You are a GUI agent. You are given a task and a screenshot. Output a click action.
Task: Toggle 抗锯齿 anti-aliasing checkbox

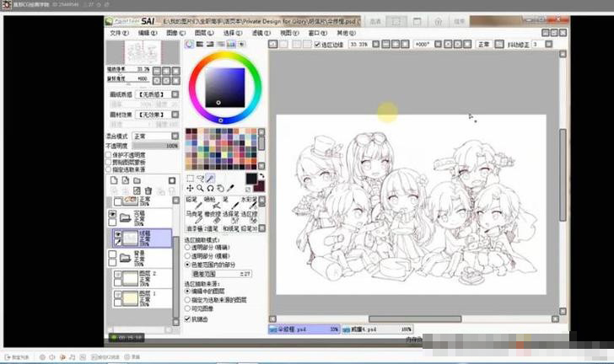pyautogui.click(x=187, y=319)
